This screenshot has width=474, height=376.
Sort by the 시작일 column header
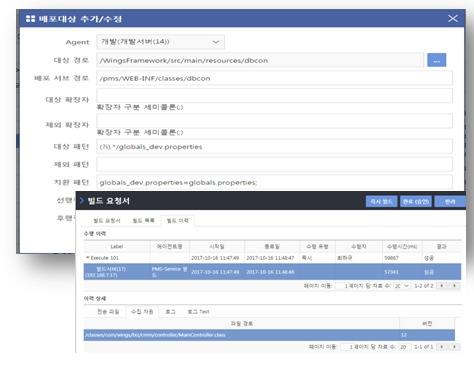pyautogui.click(x=217, y=247)
